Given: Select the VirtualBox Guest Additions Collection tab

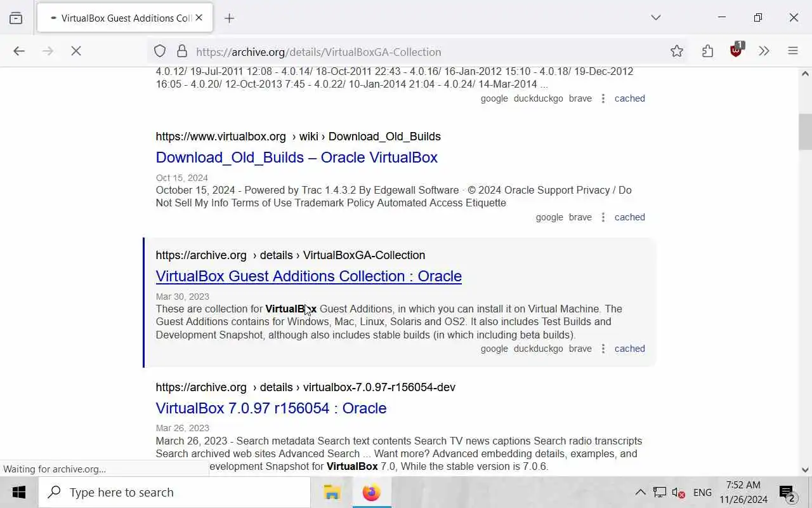Looking at the screenshot, I should [x=125, y=18].
